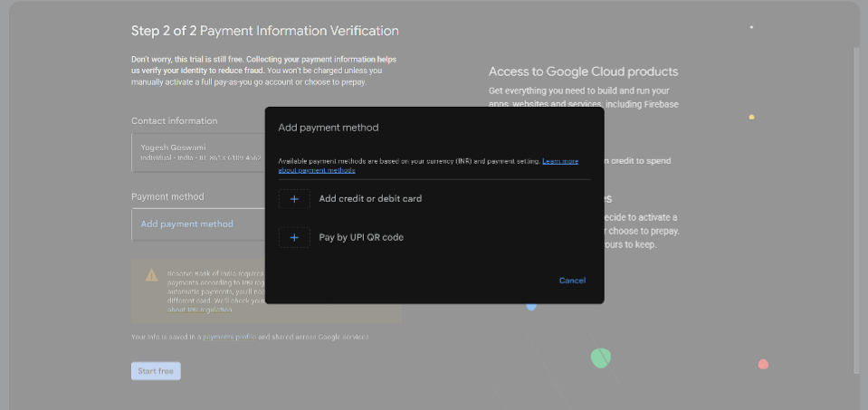Cancel the Add payment method dialog

(x=572, y=281)
